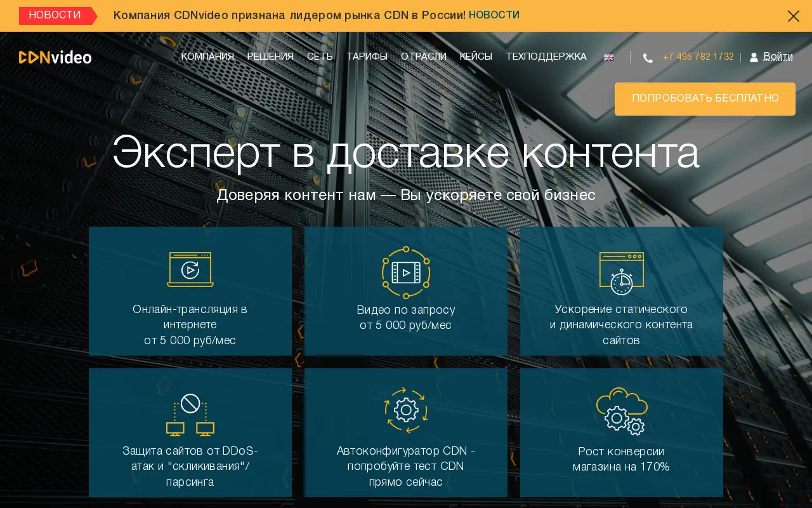812x508 pixels.
Task: Switch language via the UK flag icon
Action: point(609,57)
